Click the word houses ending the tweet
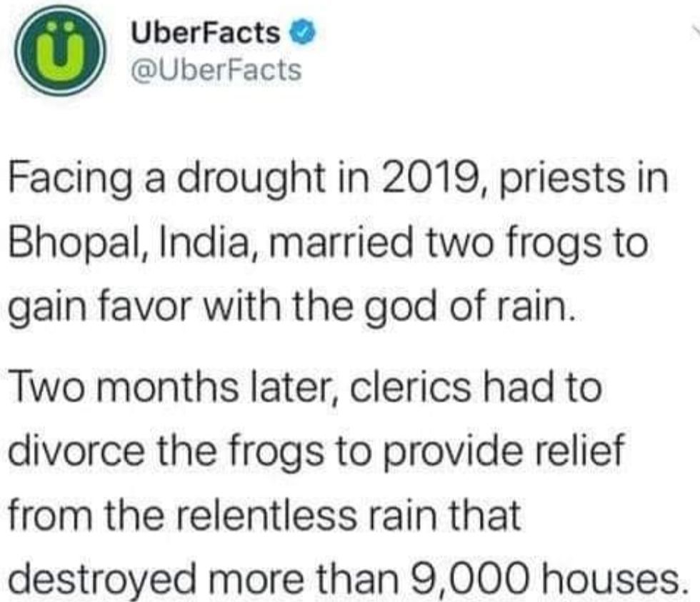 (x=611, y=579)
